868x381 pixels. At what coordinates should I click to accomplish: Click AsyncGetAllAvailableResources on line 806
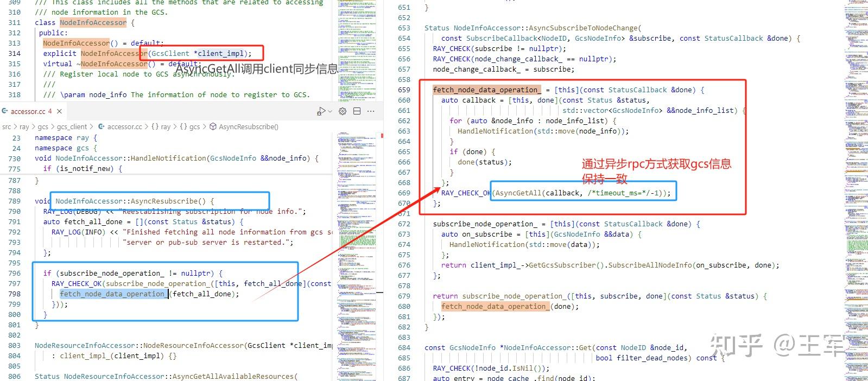click(x=233, y=377)
